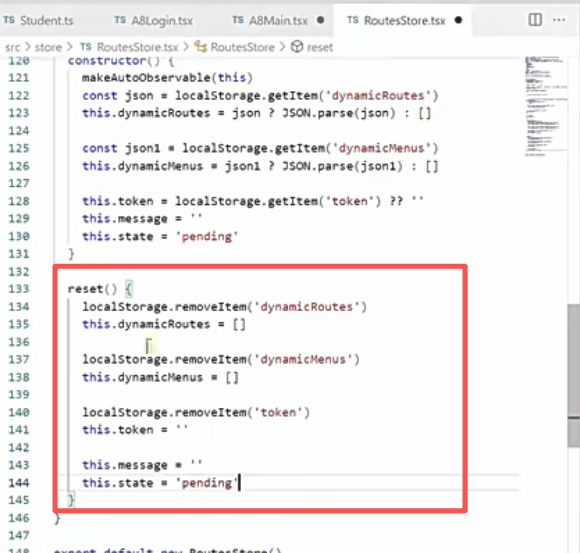The width and height of the screenshot is (580, 553).
Task: Open RoutesStore class breadcrumb
Action: pyautogui.click(x=243, y=47)
